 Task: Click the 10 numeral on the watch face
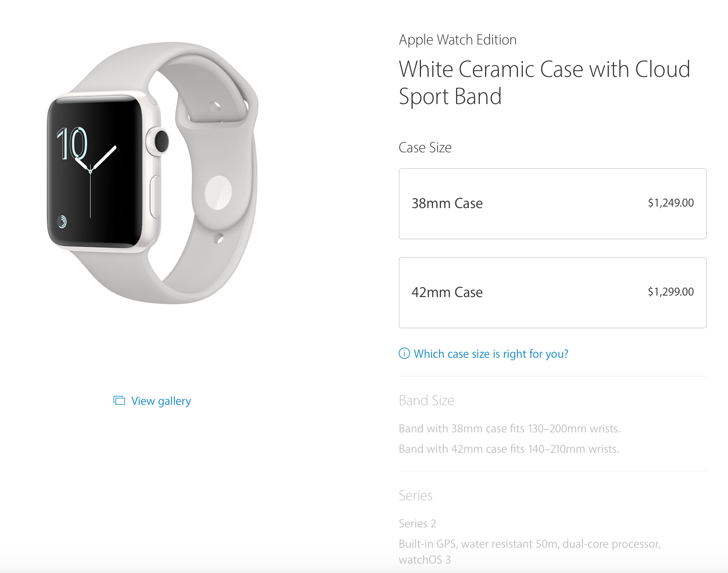pos(72,143)
